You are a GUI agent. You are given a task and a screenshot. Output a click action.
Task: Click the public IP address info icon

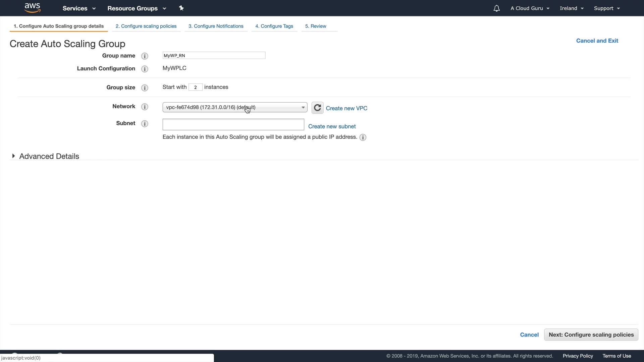point(363,137)
